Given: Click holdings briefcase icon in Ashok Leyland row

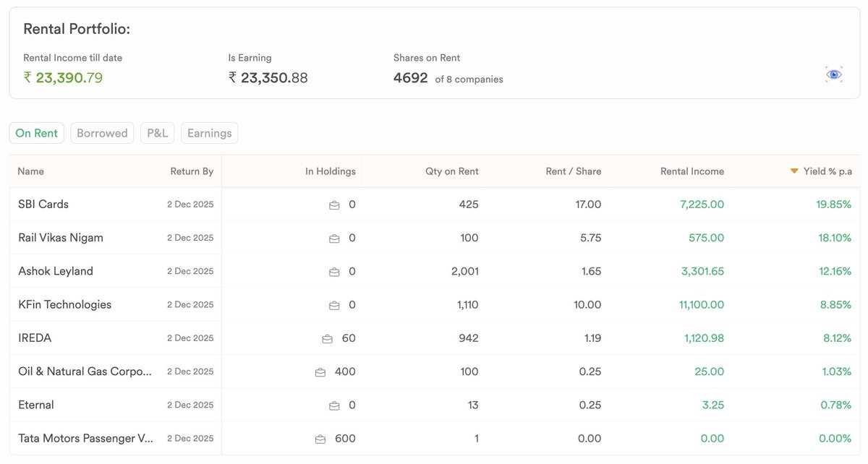Looking at the screenshot, I should 334,272.
